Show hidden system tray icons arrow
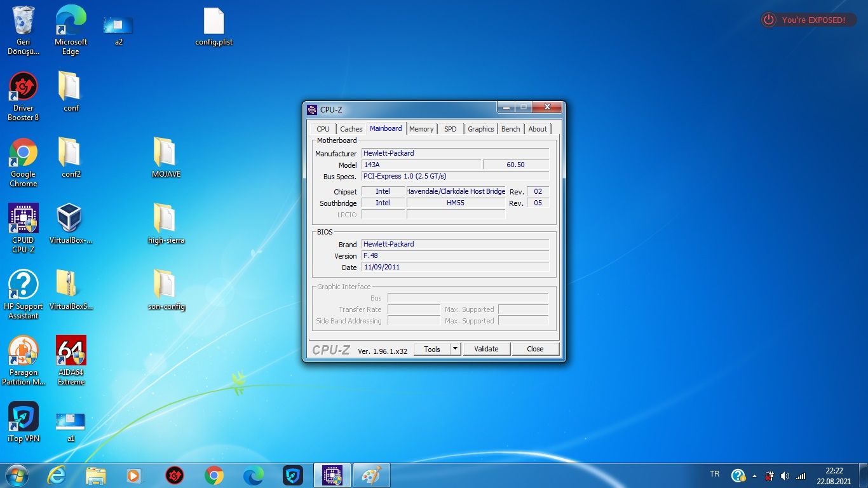Image resolution: width=868 pixels, height=488 pixels. (754, 476)
